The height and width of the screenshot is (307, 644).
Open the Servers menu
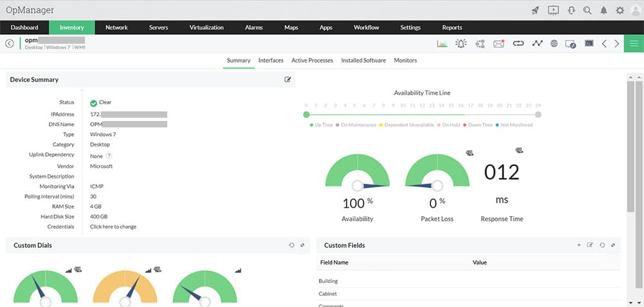pyautogui.click(x=158, y=28)
